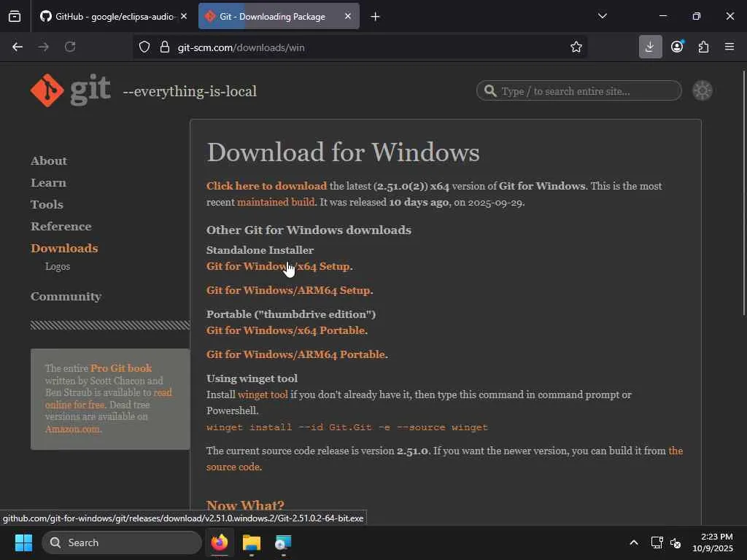Open a new tab with plus button

pos(375,17)
